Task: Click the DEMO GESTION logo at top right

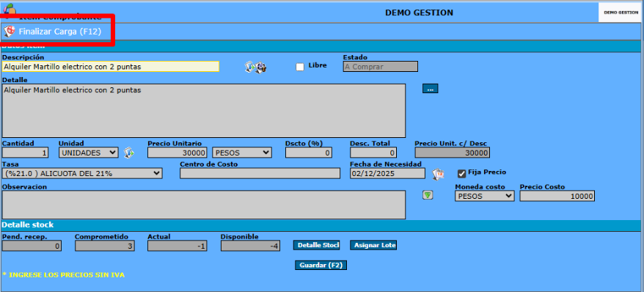Action: pos(621,12)
